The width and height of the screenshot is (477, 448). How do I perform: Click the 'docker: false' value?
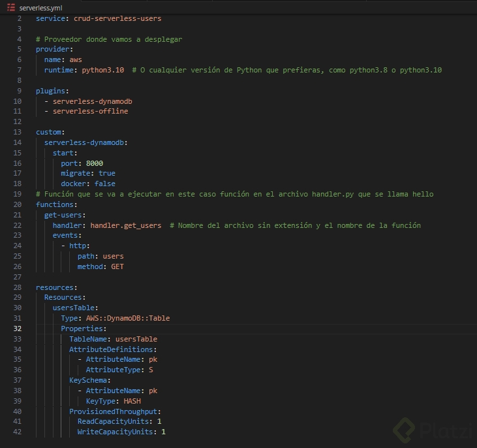tap(104, 184)
